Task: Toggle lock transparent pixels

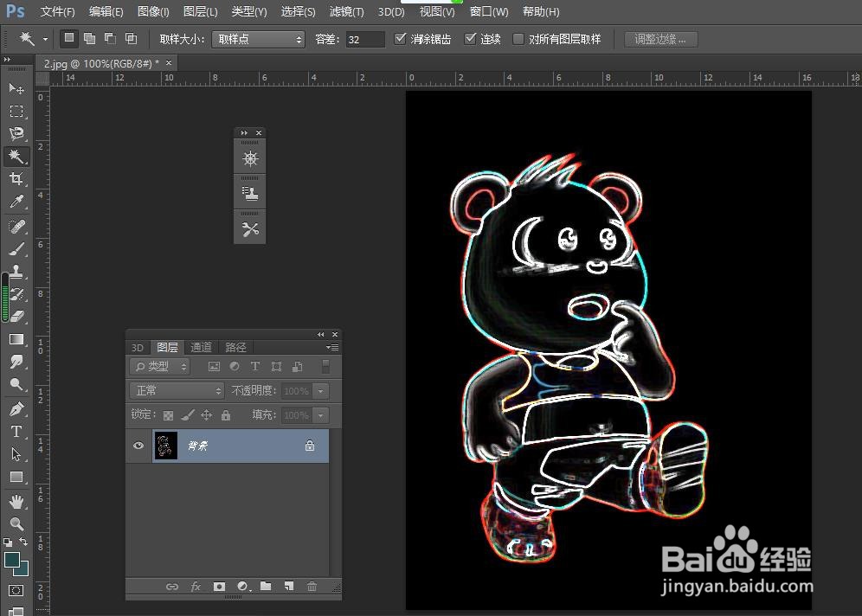Action: 168,415
